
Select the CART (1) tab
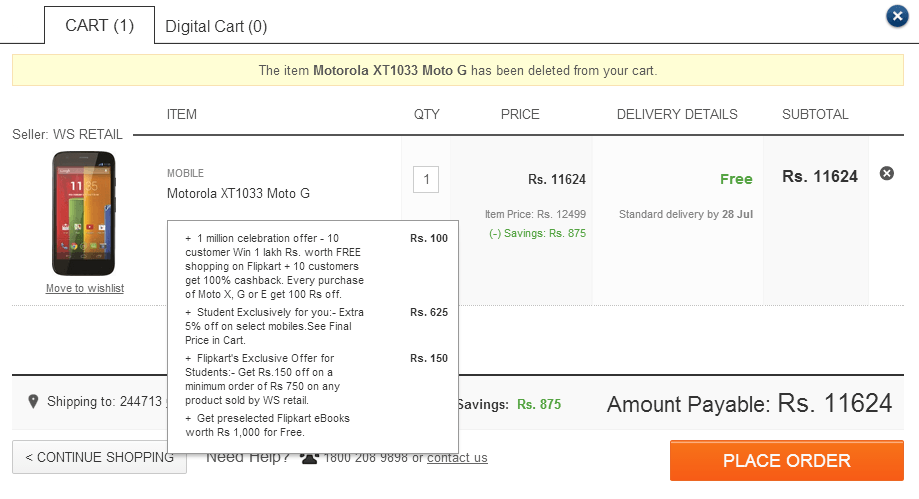click(100, 26)
